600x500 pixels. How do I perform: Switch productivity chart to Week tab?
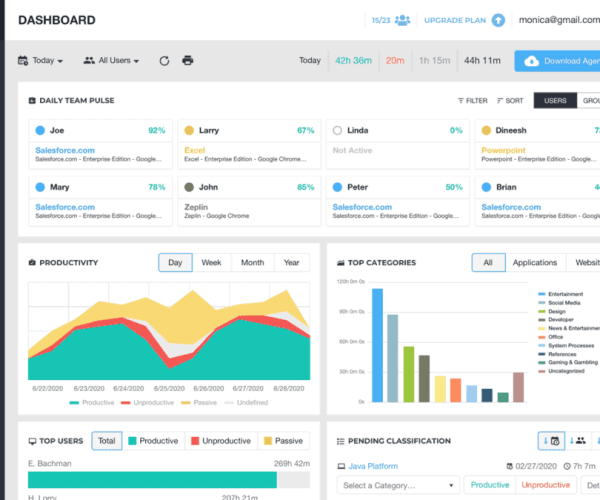(x=211, y=263)
